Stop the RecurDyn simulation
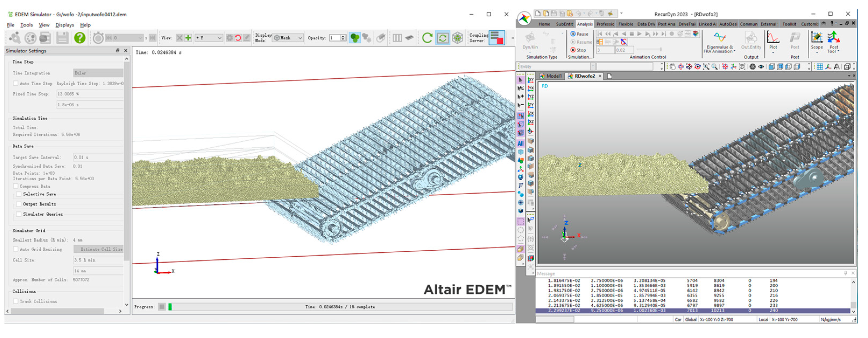Image resolution: width=868 pixels, height=338 pixels. click(578, 50)
